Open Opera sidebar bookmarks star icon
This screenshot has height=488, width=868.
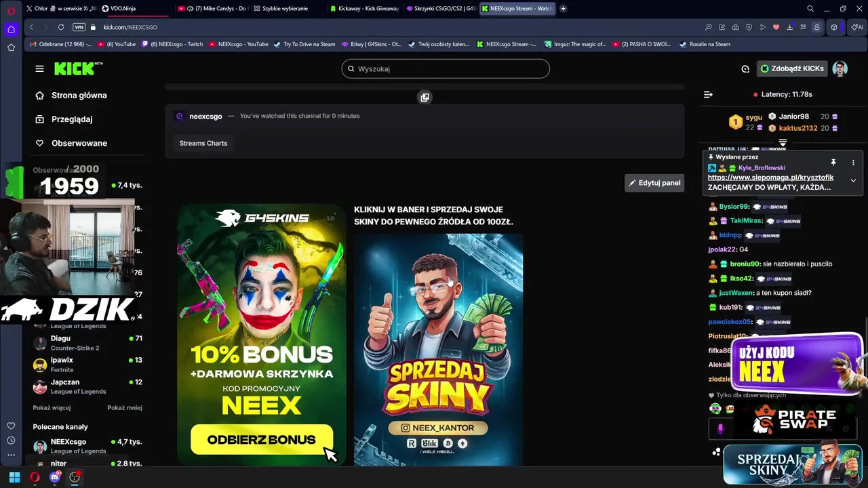[11, 47]
